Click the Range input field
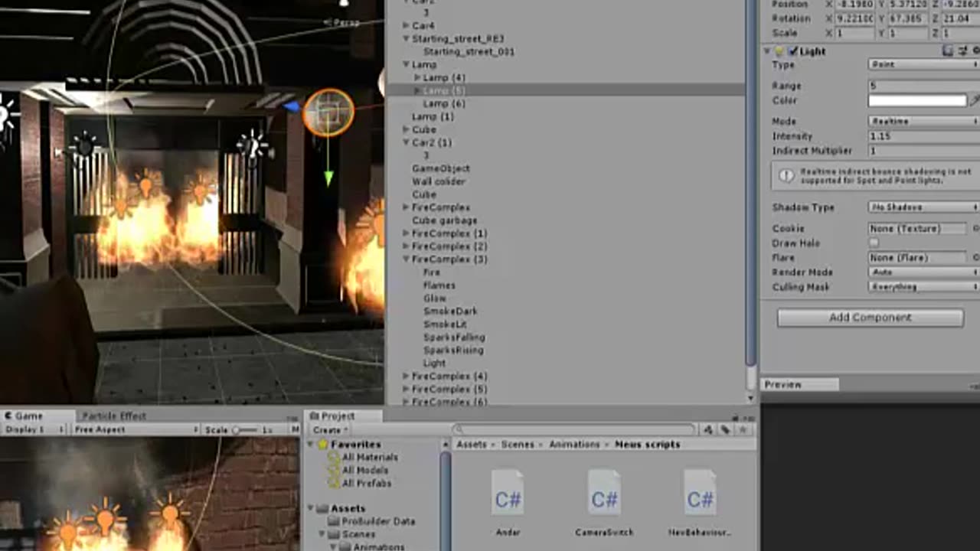This screenshot has width=980, height=551. click(924, 86)
